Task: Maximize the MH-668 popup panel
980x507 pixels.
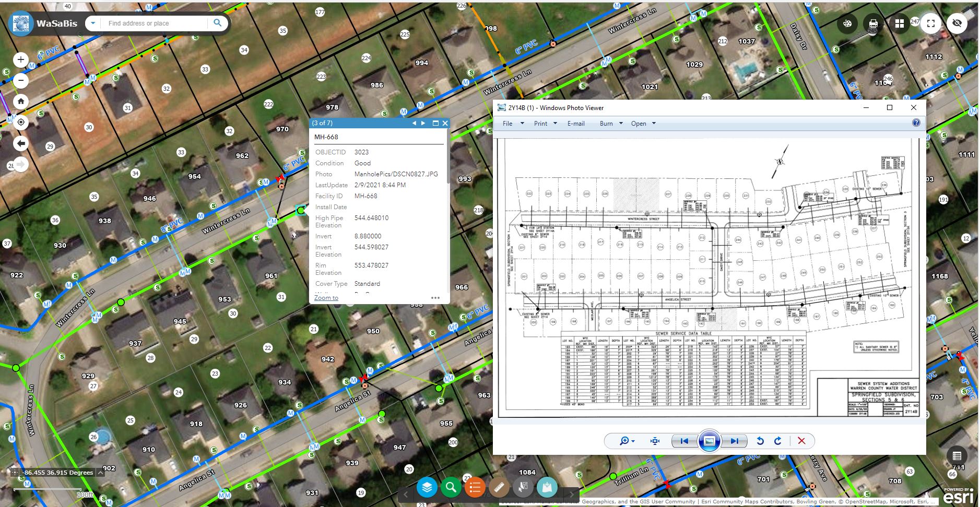Action: coord(435,123)
